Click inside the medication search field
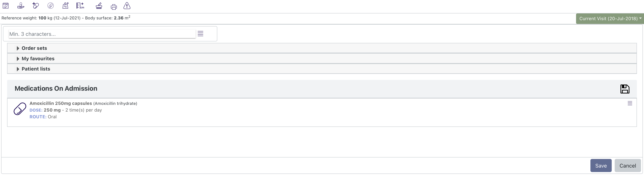The image size is (644, 178). coord(100,34)
